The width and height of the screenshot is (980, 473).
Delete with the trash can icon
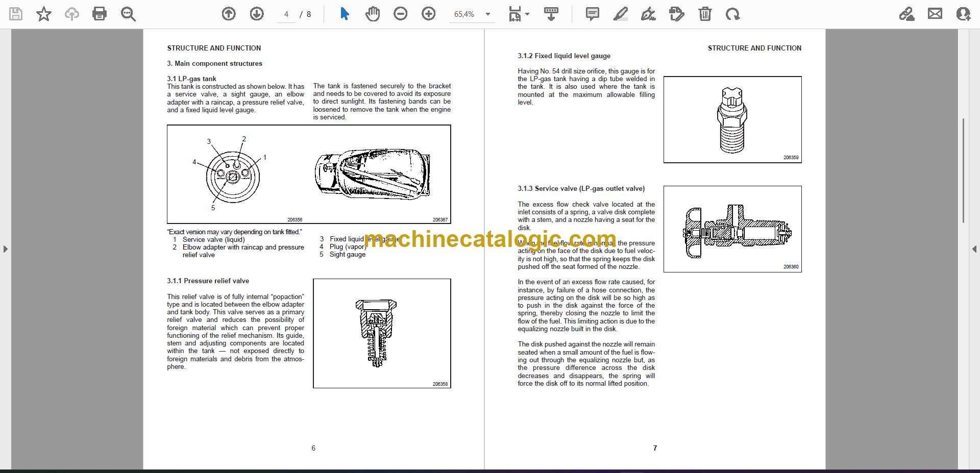[705, 14]
